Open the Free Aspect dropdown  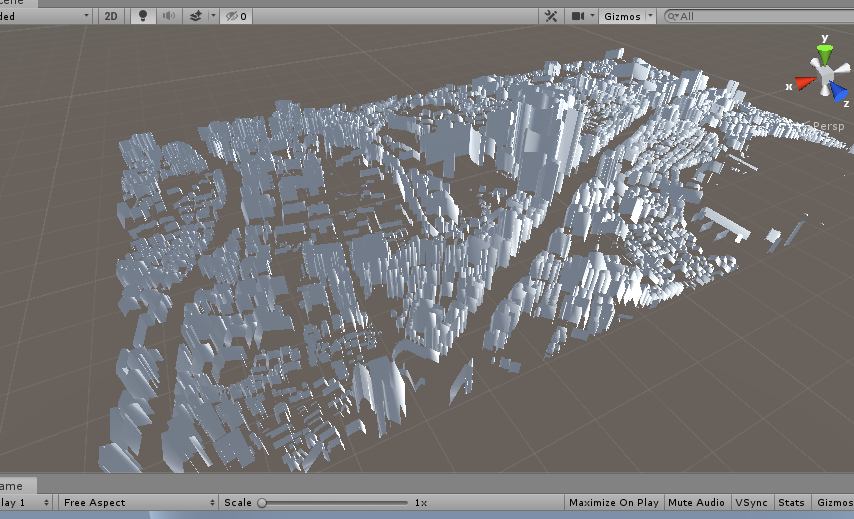point(138,503)
